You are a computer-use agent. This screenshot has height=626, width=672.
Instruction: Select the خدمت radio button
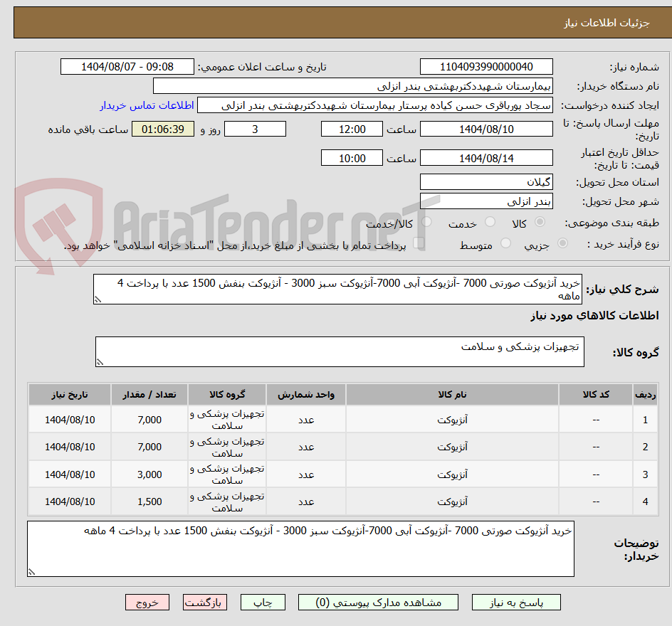click(490, 221)
